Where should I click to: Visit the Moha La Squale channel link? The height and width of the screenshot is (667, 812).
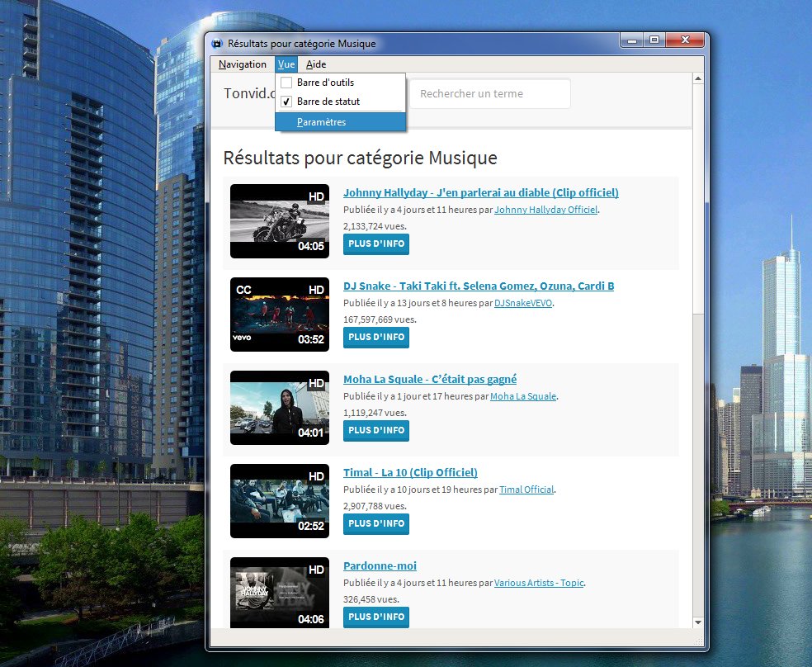pos(523,396)
